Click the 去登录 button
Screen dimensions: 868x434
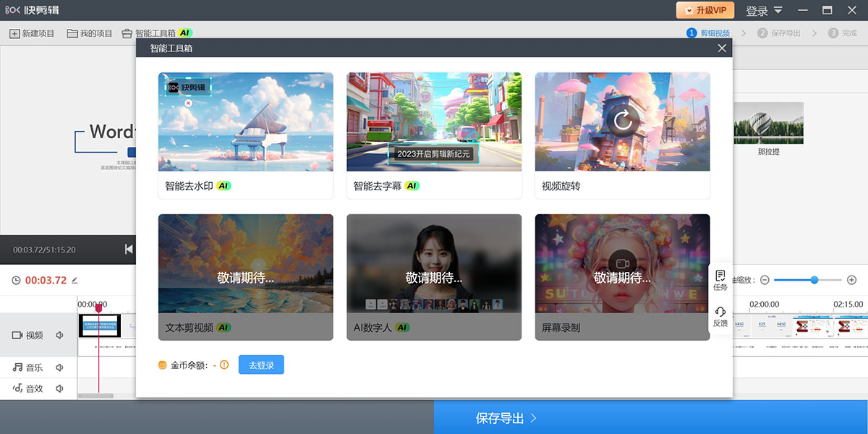point(261,365)
